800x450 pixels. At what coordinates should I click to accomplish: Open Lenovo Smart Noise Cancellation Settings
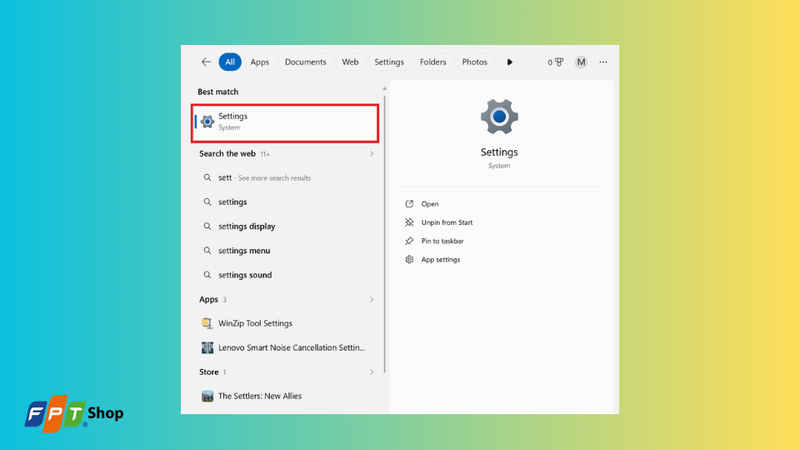coord(286,347)
